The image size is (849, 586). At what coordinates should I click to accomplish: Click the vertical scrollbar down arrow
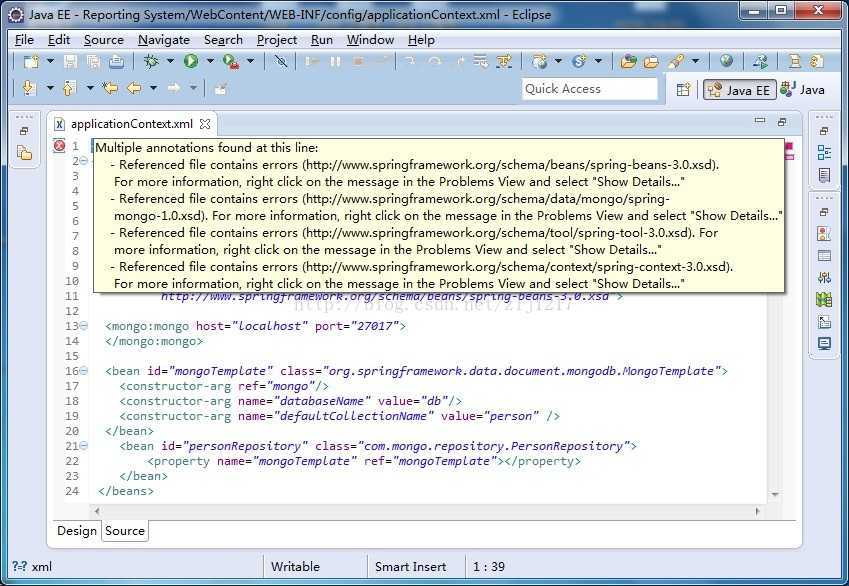(x=775, y=494)
